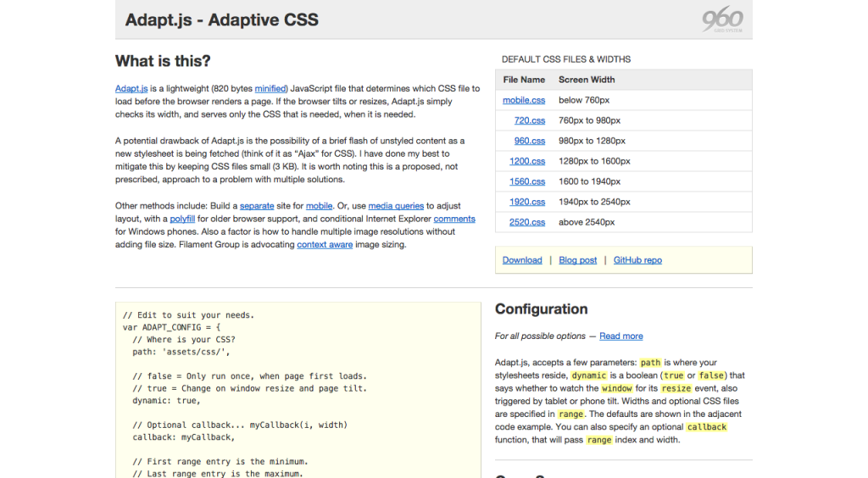Click 'For all possible options' italic text
The image size is (868, 478).
click(540, 336)
